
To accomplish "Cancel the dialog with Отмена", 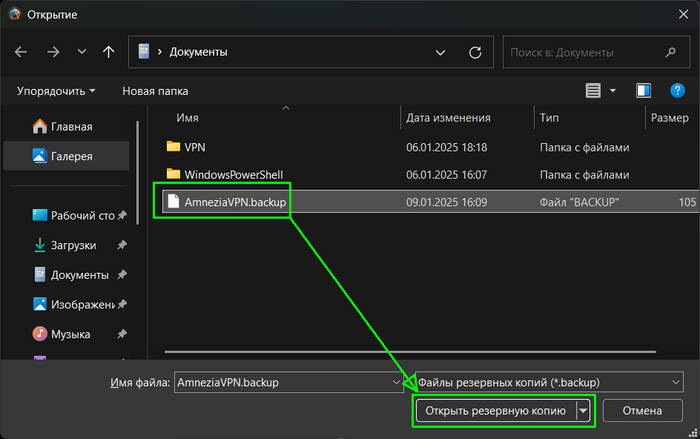I will point(642,410).
